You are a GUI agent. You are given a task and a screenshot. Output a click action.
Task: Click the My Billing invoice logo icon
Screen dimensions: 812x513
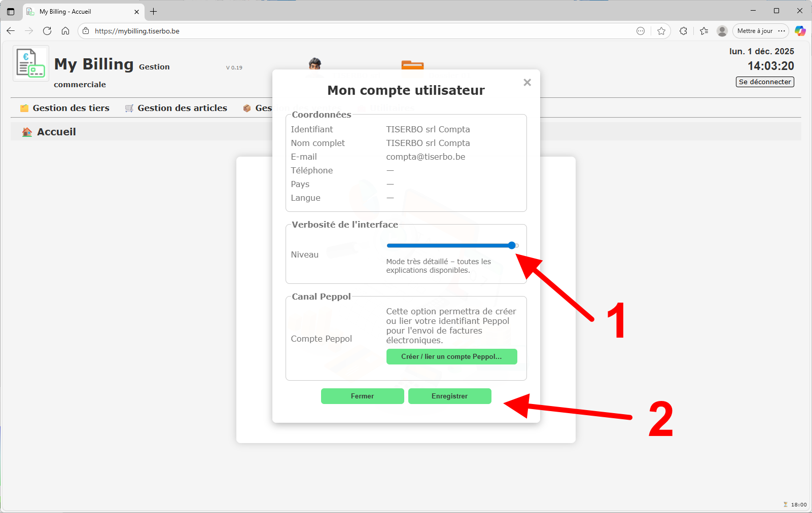tap(30, 63)
